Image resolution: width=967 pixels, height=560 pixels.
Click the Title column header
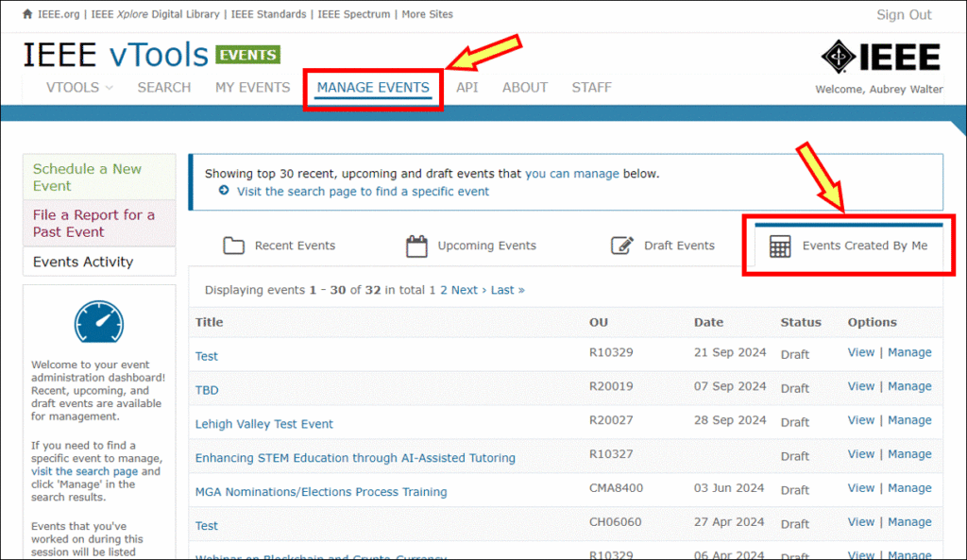tap(209, 322)
